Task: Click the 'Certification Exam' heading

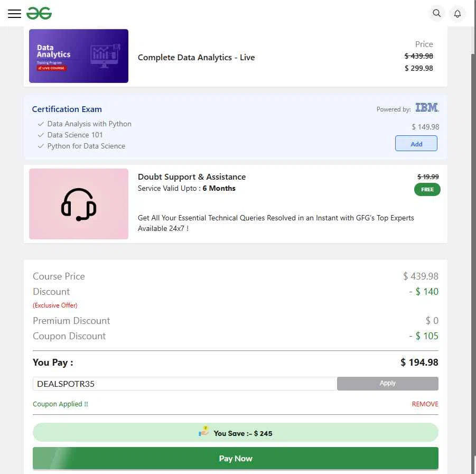Action: pyautogui.click(x=67, y=109)
